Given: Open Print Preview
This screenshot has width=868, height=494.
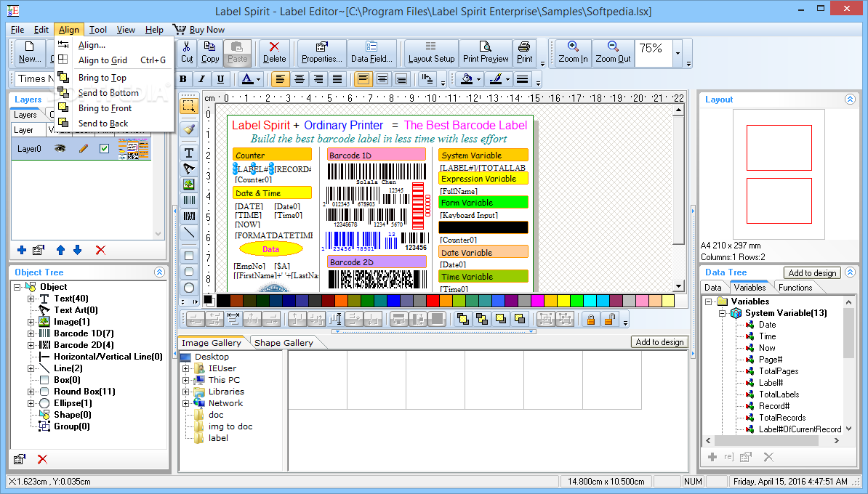Looking at the screenshot, I should point(486,52).
